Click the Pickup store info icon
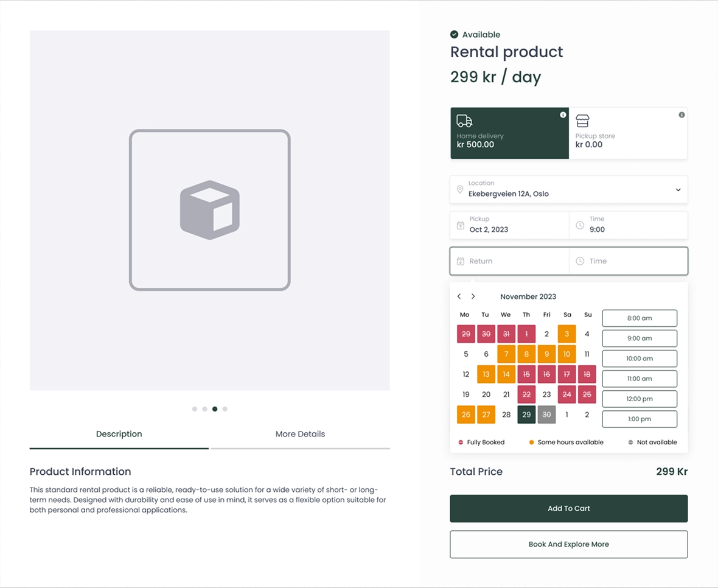 click(x=681, y=115)
